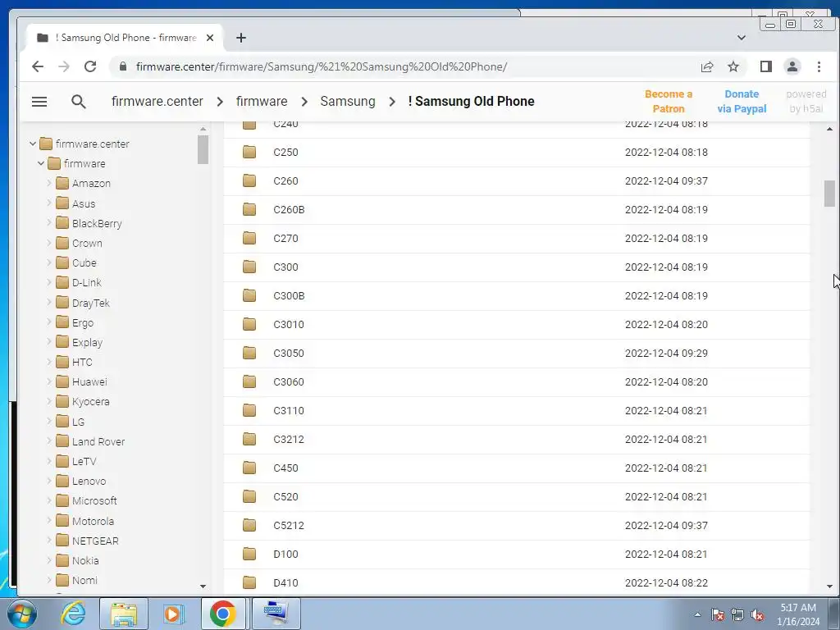Click ! Samsung Old Phone breadcrumb
This screenshot has width=840, height=630.
pyautogui.click(x=471, y=101)
